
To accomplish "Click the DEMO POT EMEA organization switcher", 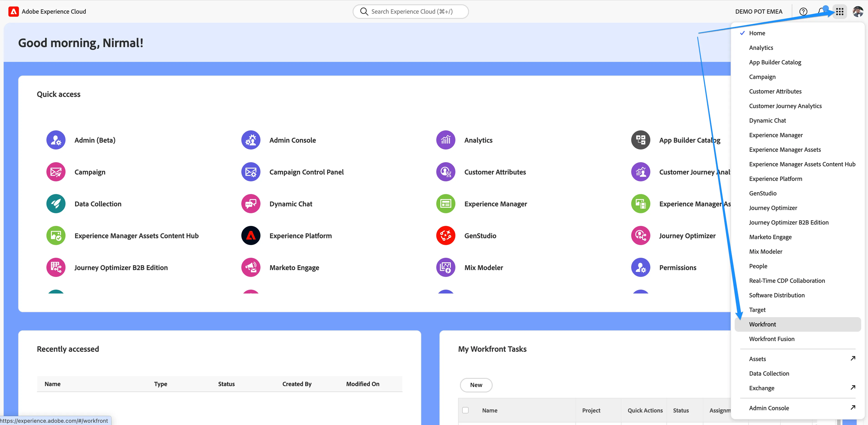I will [759, 11].
